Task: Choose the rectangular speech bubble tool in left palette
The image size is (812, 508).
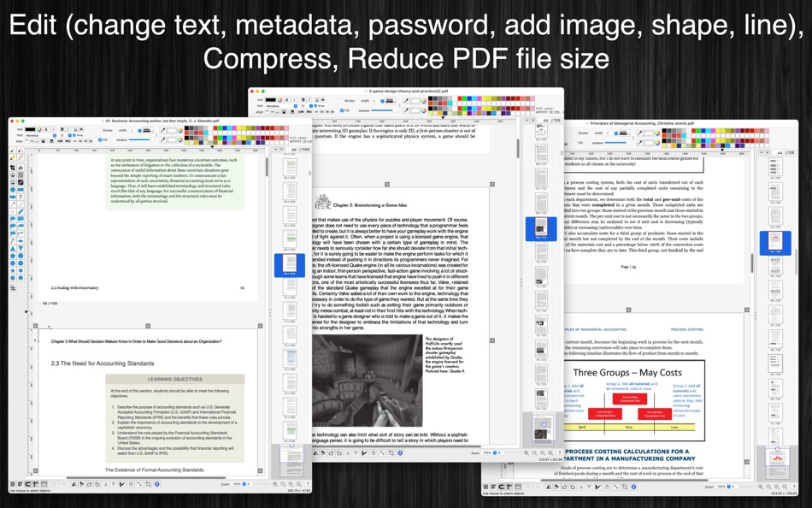Action: tap(21, 219)
